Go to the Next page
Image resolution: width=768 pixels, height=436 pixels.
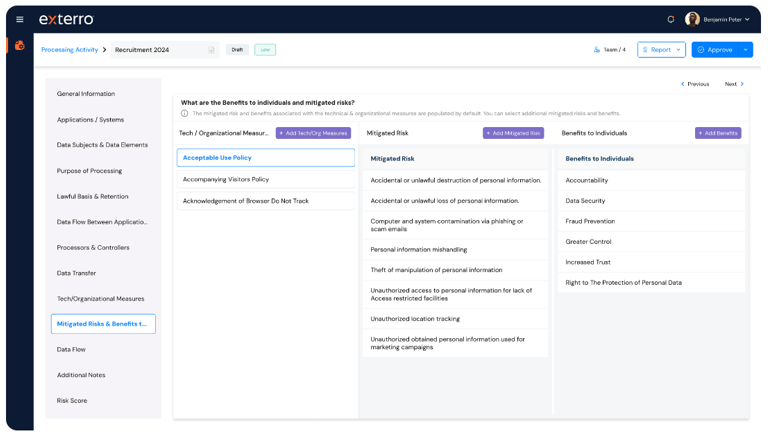(734, 84)
